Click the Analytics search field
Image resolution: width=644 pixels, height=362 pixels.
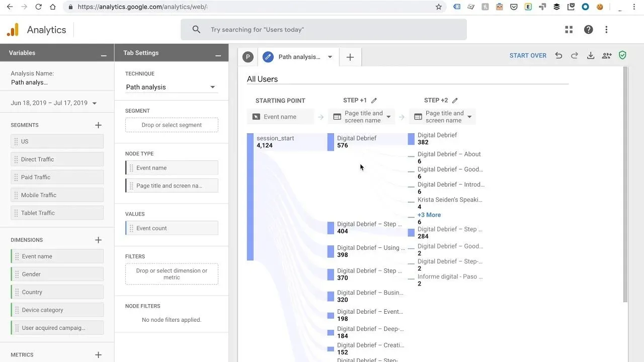coord(324,30)
